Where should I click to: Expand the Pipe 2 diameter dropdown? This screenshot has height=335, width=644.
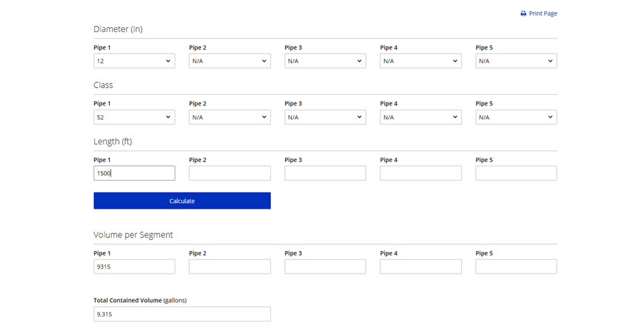point(230,61)
